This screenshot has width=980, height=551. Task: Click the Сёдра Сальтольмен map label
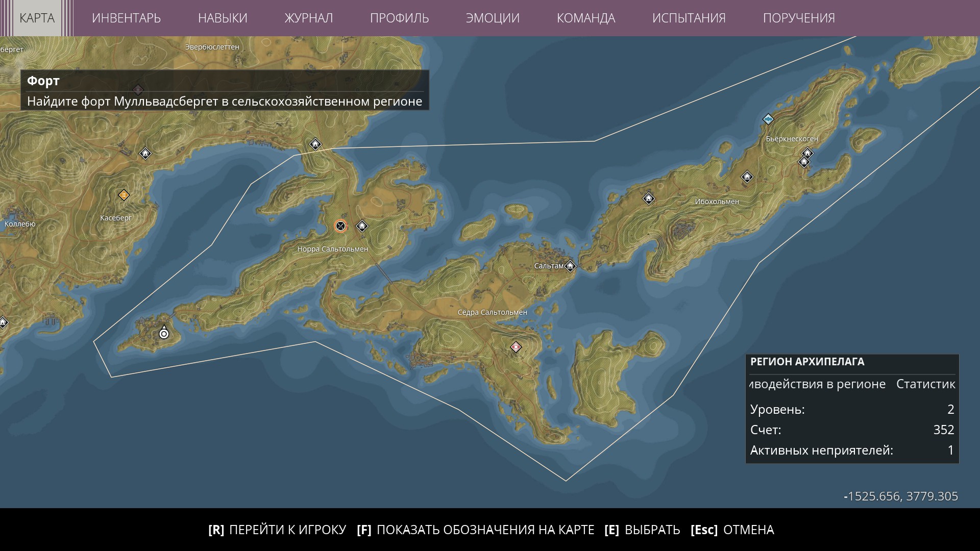coord(493,312)
